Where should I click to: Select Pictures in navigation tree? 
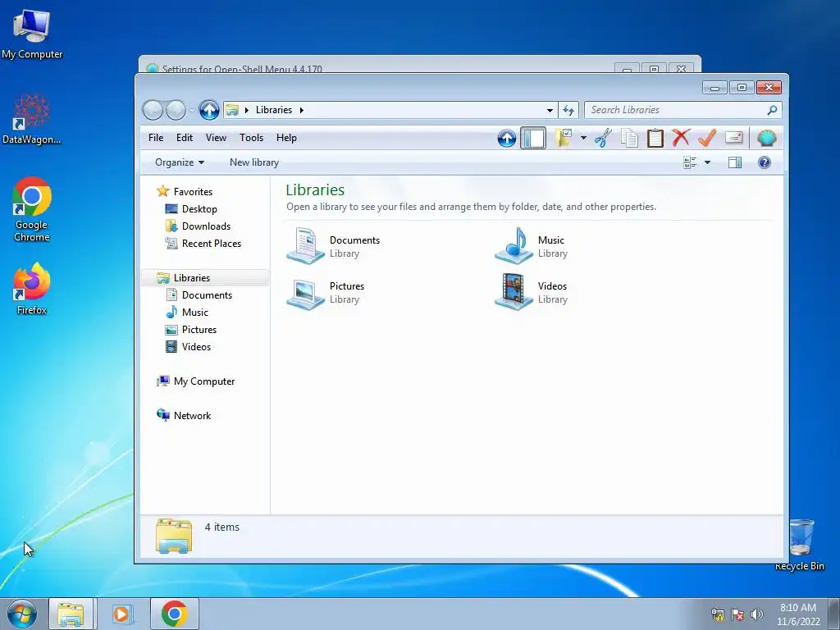point(190,330)
